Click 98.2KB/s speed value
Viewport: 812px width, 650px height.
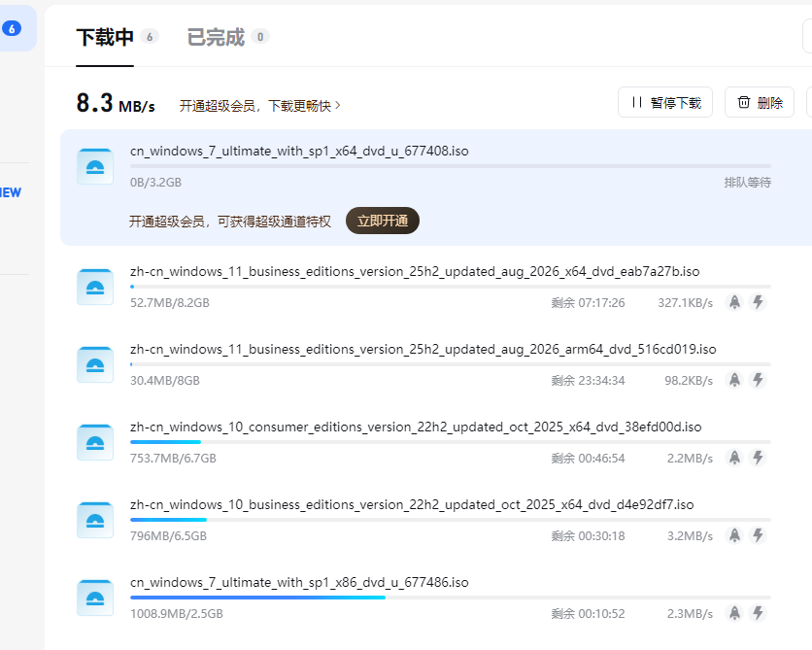point(689,380)
